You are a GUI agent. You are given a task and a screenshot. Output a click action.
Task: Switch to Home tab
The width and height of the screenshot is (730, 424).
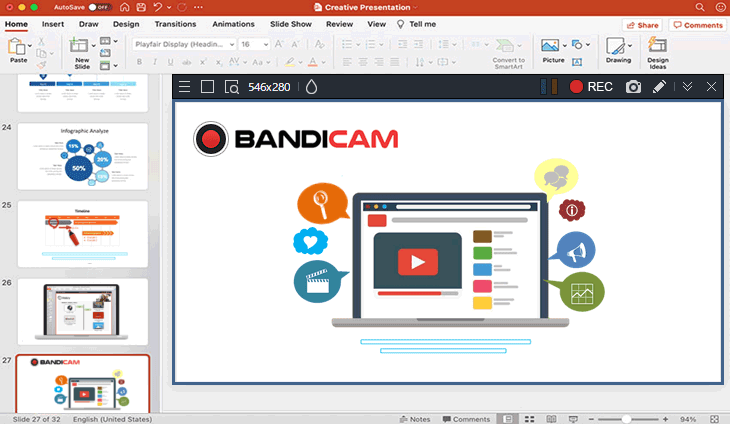point(16,24)
